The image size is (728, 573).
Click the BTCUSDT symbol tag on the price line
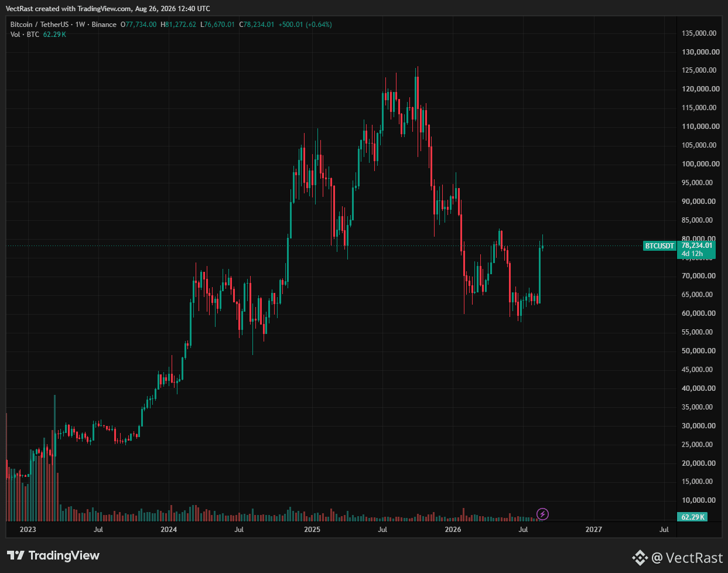[x=659, y=246]
